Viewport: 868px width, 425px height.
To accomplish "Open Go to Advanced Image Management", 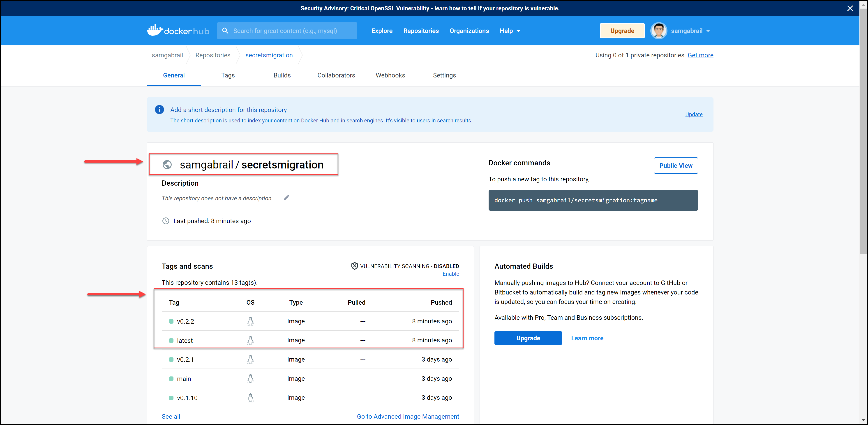I will pos(408,416).
